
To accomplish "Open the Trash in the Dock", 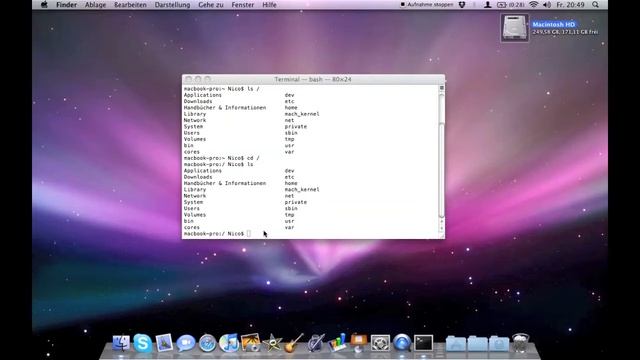I will coord(520,343).
